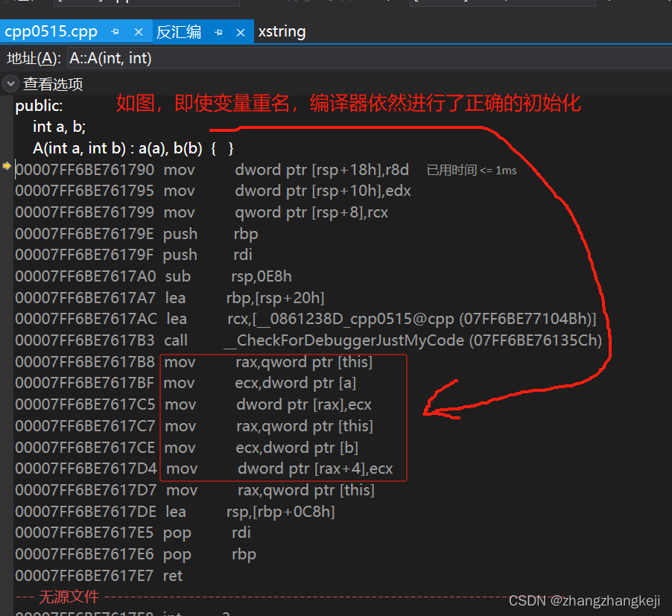Open the xstring tab
The image size is (672, 616).
[282, 32]
